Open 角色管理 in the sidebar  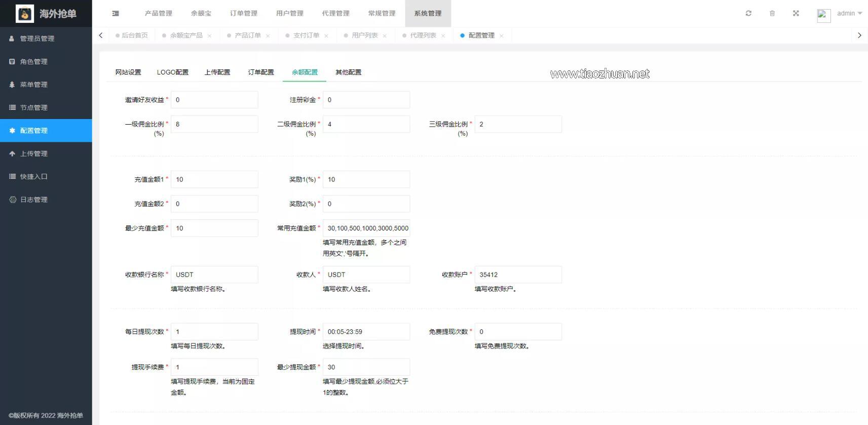click(x=46, y=62)
